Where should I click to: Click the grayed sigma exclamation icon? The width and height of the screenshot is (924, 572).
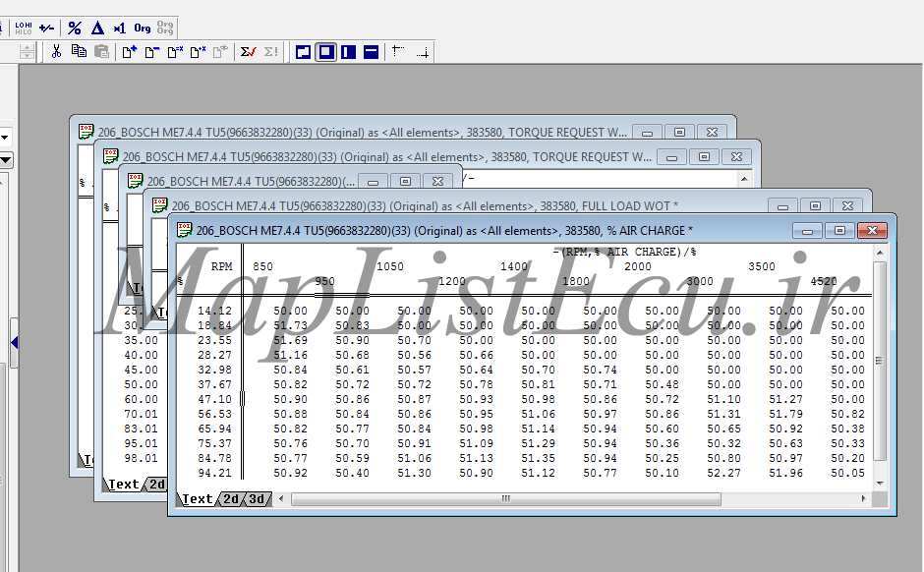coord(271,52)
